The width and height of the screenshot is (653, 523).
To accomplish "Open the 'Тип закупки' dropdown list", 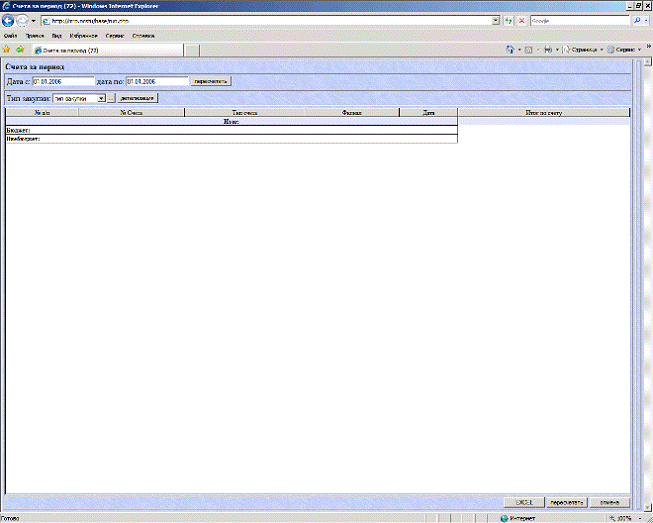I will pyautogui.click(x=101, y=98).
